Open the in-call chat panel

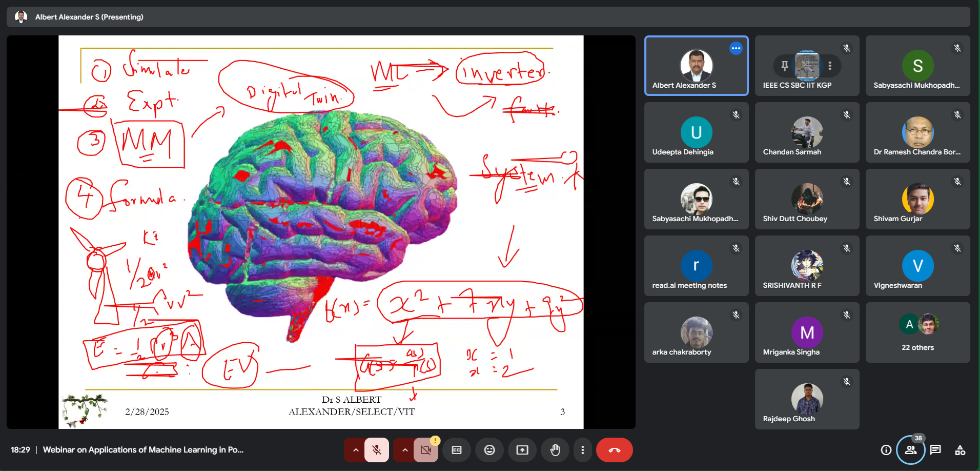coord(935,450)
